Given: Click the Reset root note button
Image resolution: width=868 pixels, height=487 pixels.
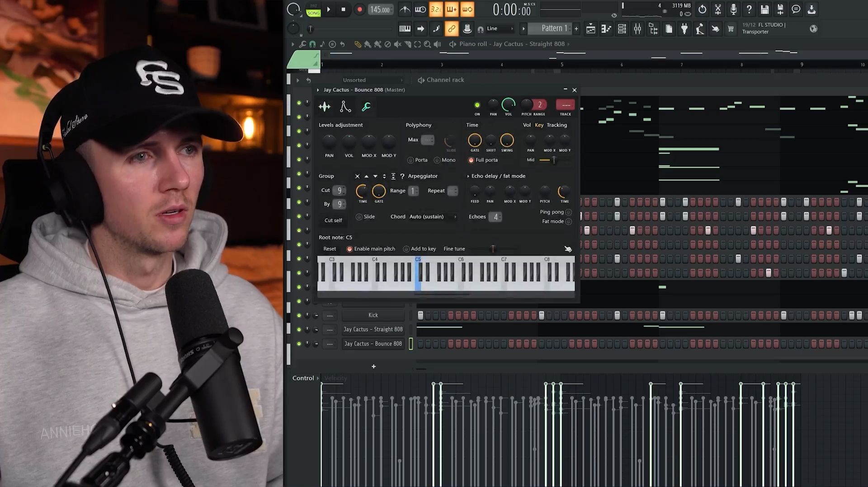Looking at the screenshot, I should click(x=330, y=249).
